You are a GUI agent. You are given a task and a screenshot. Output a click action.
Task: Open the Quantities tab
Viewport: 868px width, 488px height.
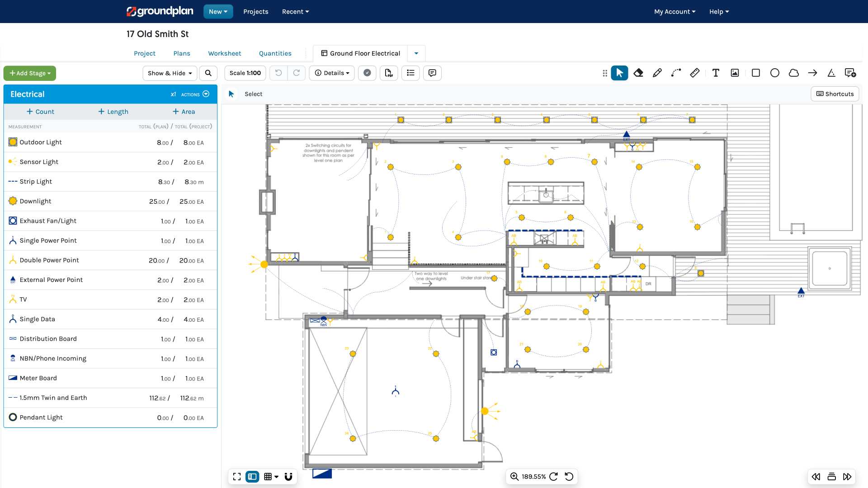tap(275, 53)
